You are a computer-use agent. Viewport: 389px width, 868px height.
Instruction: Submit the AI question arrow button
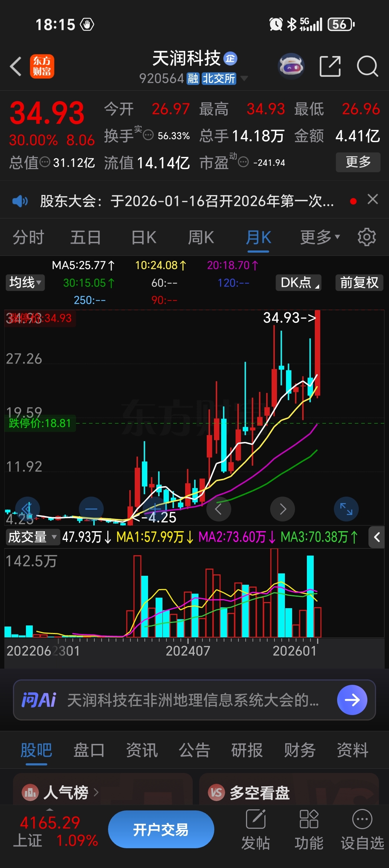tap(352, 700)
